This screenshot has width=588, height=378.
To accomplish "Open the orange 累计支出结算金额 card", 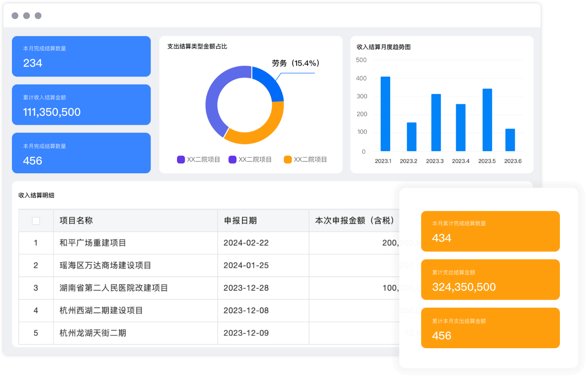I will (490, 280).
